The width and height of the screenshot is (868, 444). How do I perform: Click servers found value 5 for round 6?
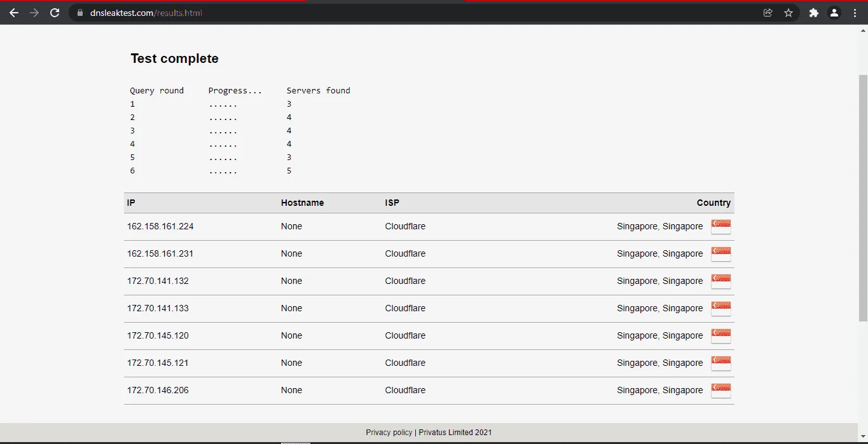(x=289, y=171)
